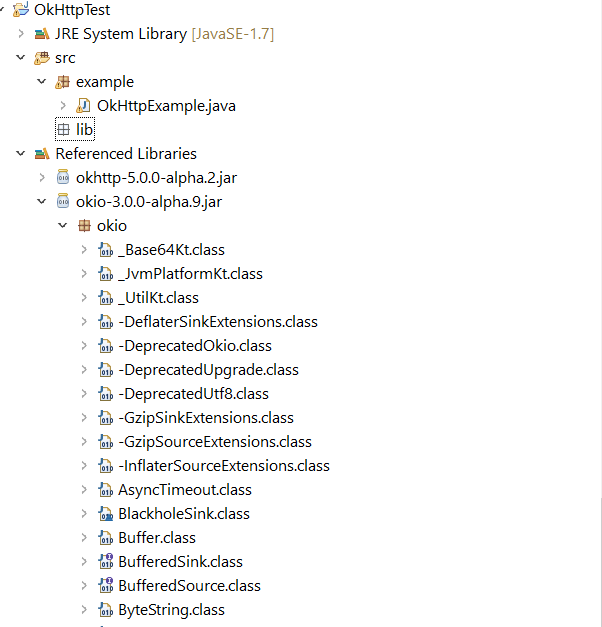Select OkHttpExample.java label
The width and height of the screenshot is (602, 627).
(x=166, y=106)
